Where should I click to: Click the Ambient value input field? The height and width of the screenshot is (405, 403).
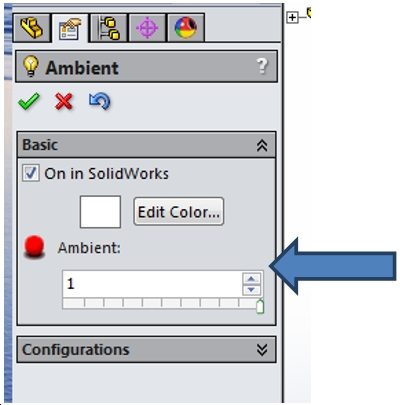coord(152,284)
